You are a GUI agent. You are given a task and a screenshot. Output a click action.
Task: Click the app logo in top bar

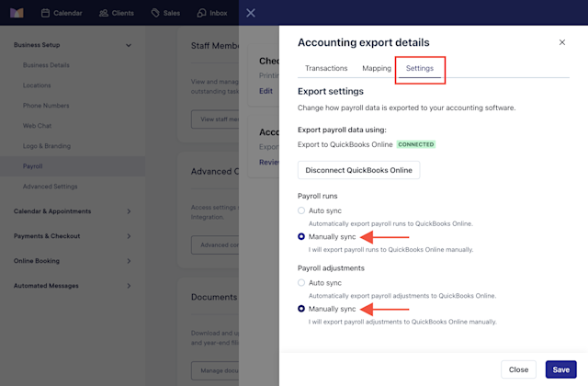(17, 13)
